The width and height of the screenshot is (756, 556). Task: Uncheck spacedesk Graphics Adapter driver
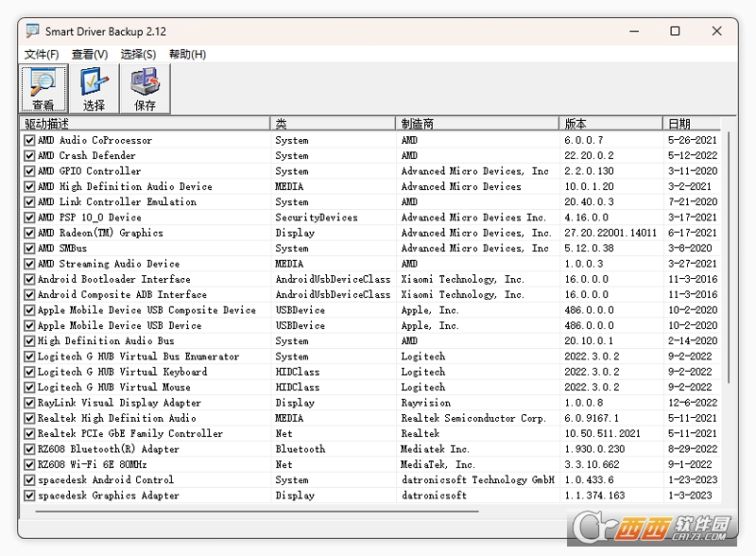tap(29, 495)
